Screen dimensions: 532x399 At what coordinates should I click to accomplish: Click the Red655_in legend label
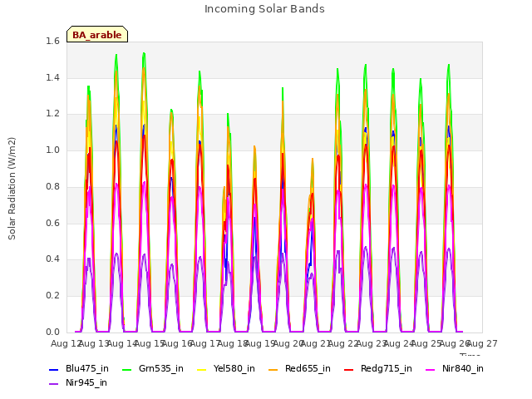pos(308,368)
